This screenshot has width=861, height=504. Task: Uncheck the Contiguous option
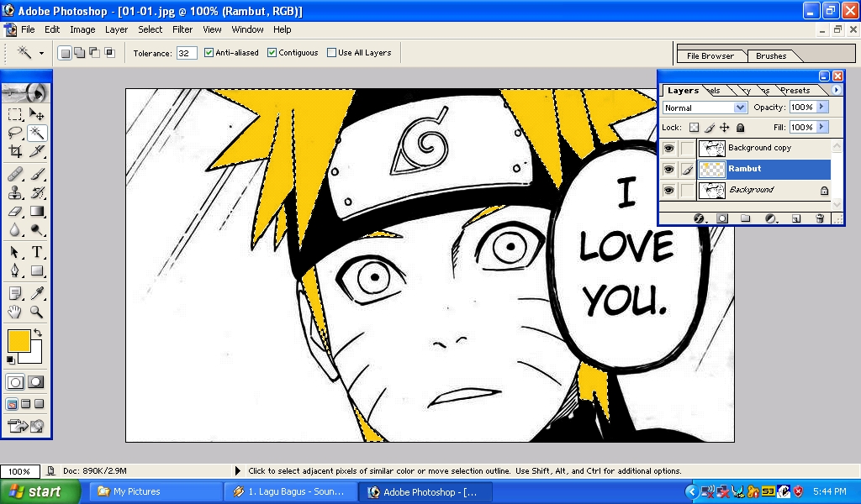pyautogui.click(x=272, y=53)
